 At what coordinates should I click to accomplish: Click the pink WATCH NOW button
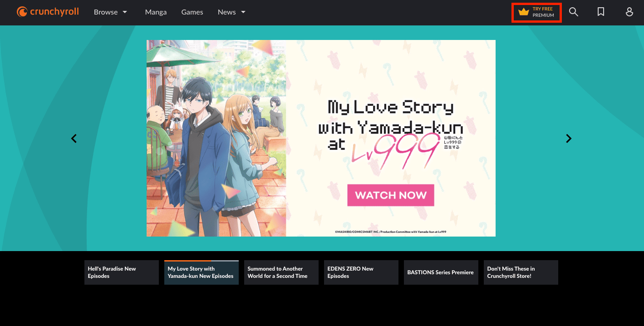(391, 195)
